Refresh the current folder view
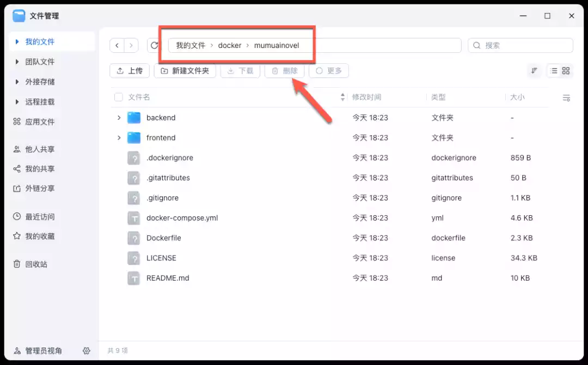 pos(154,45)
